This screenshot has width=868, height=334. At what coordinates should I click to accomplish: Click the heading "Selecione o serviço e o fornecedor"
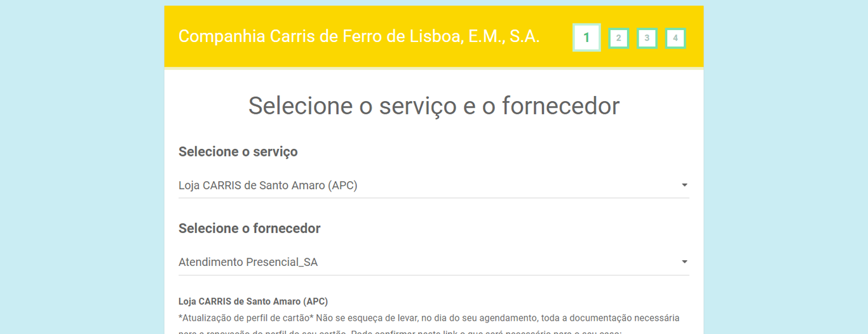click(433, 106)
